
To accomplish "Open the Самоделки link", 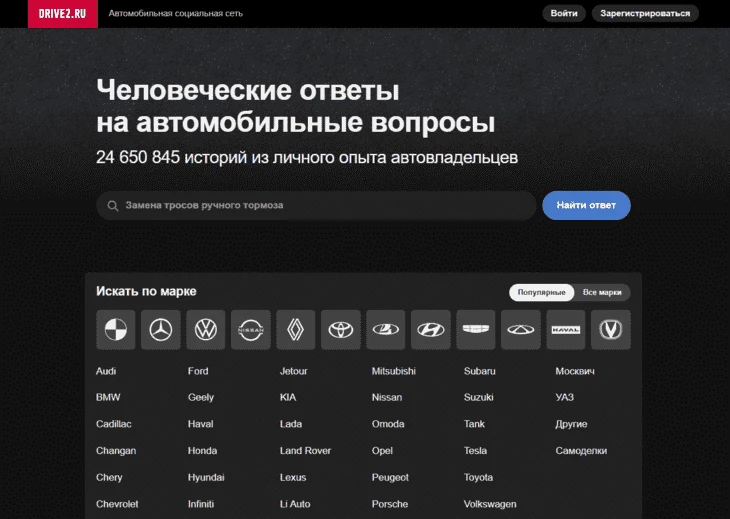I will click(581, 451).
